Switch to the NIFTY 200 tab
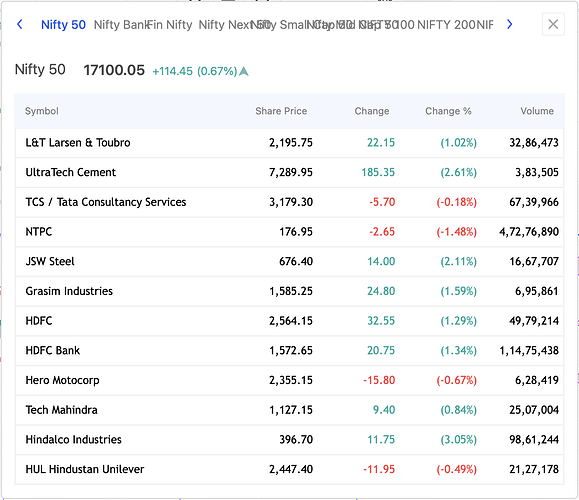Screen dimensions: 579x500 [x=446, y=25]
